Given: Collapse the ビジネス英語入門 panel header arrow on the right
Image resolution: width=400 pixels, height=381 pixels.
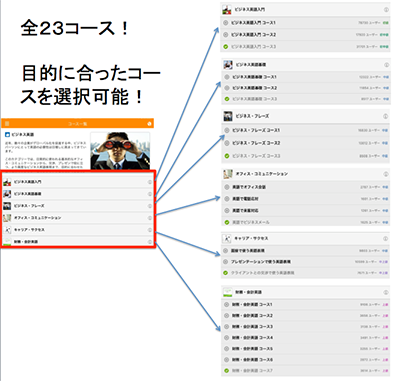Looking at the screenshot, I should tap(386, 10).
